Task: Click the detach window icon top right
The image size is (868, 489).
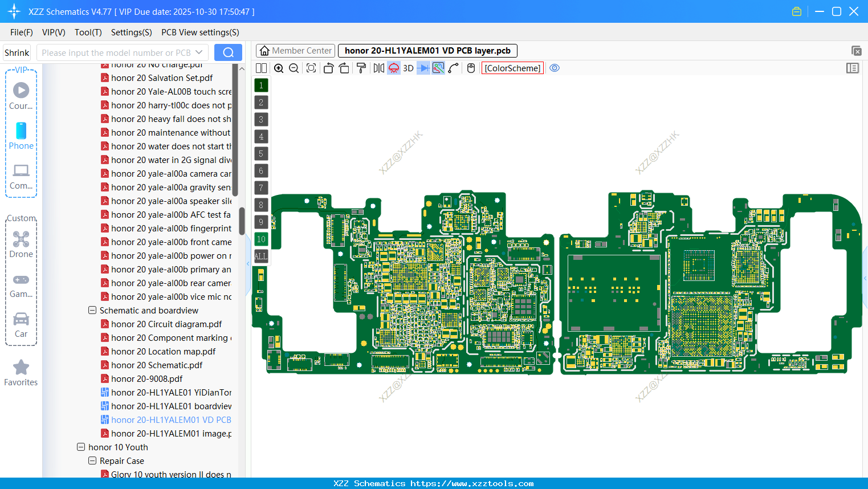Action: click(x=856, y=51)
